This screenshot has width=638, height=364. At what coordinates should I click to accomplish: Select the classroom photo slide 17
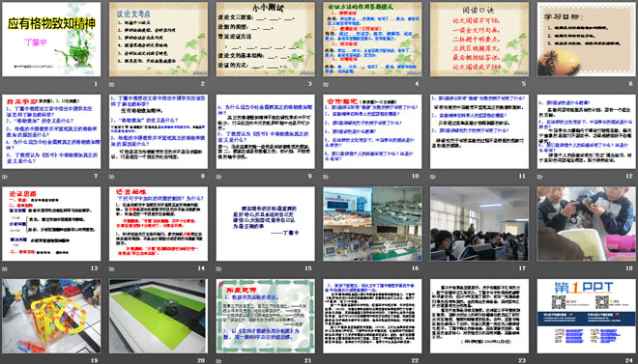pos(479,224)
